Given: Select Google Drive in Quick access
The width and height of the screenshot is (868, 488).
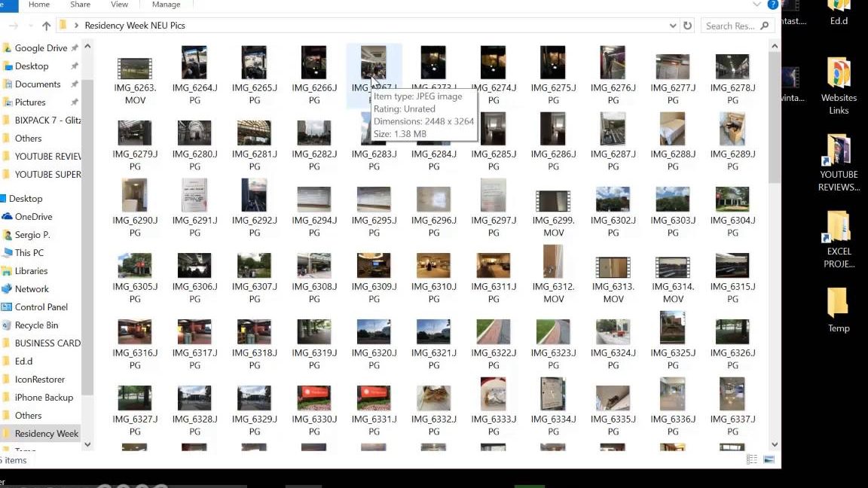Looking at the screenshot, I should pos(41,48).
